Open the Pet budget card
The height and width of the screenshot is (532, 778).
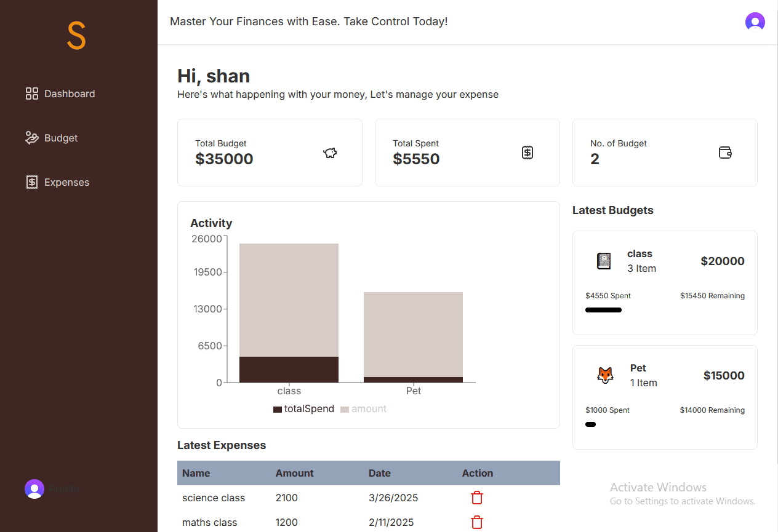click(665, 397)
